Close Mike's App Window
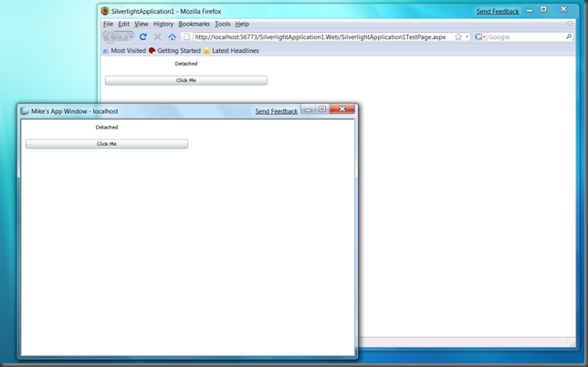Viewport: 588px width, 367px height. pyautogui.click(x=342, y=109)
